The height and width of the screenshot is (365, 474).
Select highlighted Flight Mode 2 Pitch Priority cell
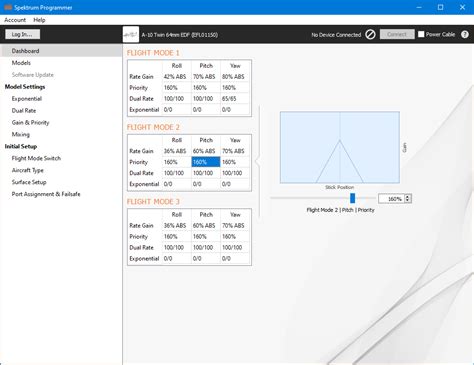[x=206, y=162]
